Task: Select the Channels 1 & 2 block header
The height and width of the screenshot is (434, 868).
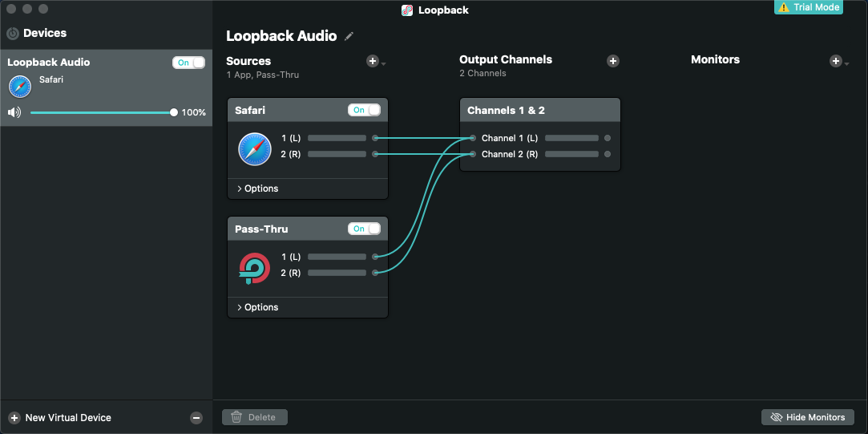Action: tap(539, 110)
